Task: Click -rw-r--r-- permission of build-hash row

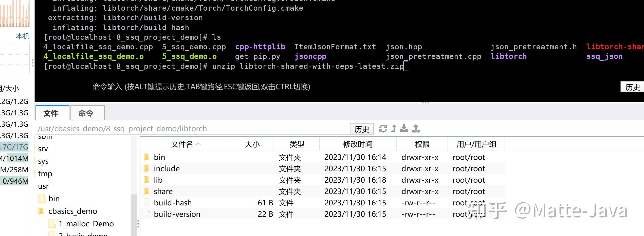Action: point(418,203)
